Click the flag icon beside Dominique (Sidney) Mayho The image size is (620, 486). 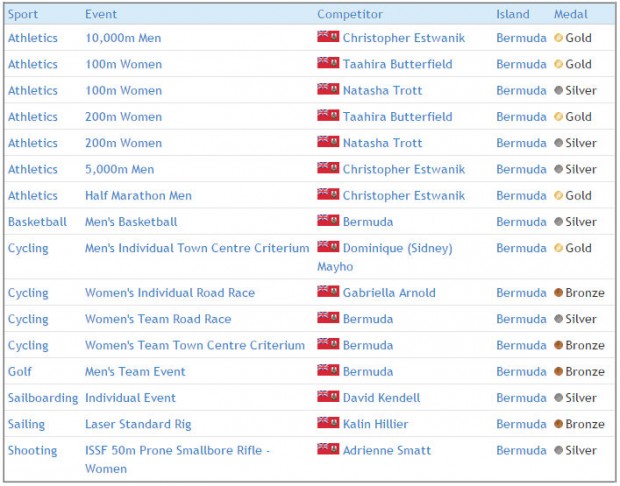click(327, 247)
